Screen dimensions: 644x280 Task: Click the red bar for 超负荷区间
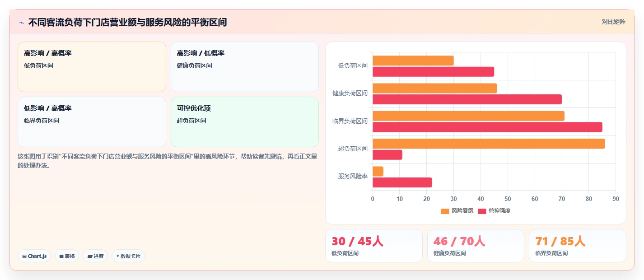[387, 155]
